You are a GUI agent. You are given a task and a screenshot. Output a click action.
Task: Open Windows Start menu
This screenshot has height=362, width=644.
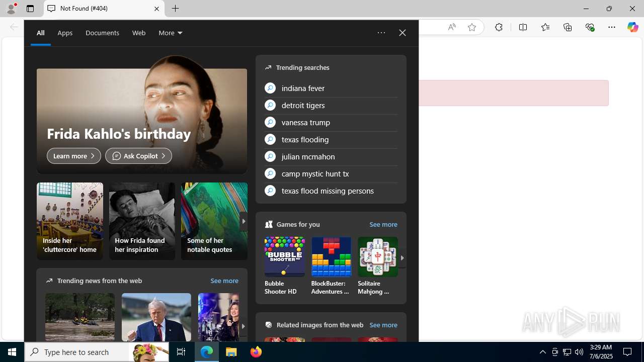click(x=12, y=352)
